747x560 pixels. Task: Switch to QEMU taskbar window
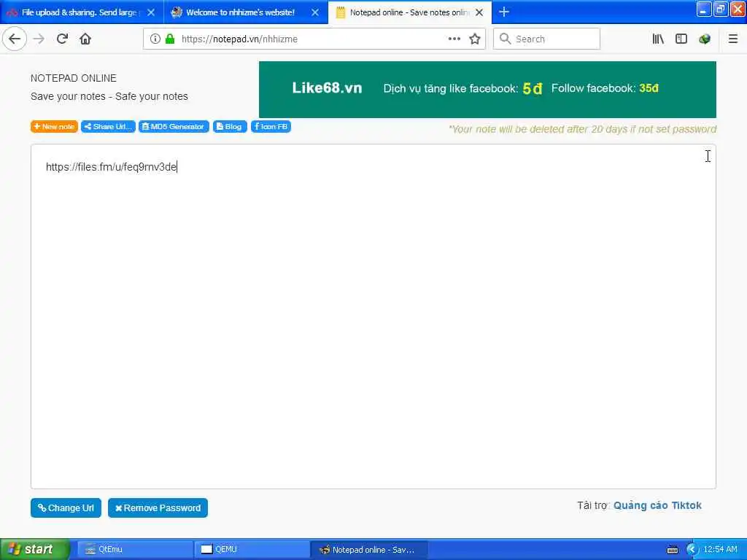pos(252,549)
